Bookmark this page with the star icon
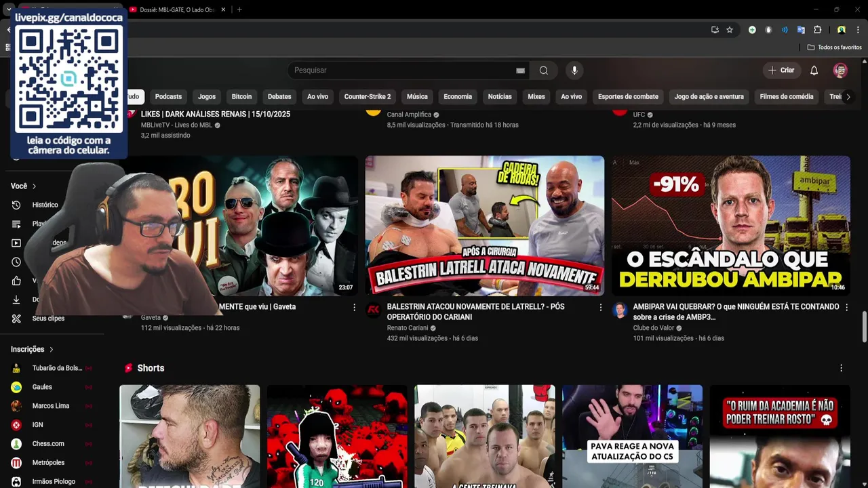Viewport: 868px width, 488px height. point(730,30)
